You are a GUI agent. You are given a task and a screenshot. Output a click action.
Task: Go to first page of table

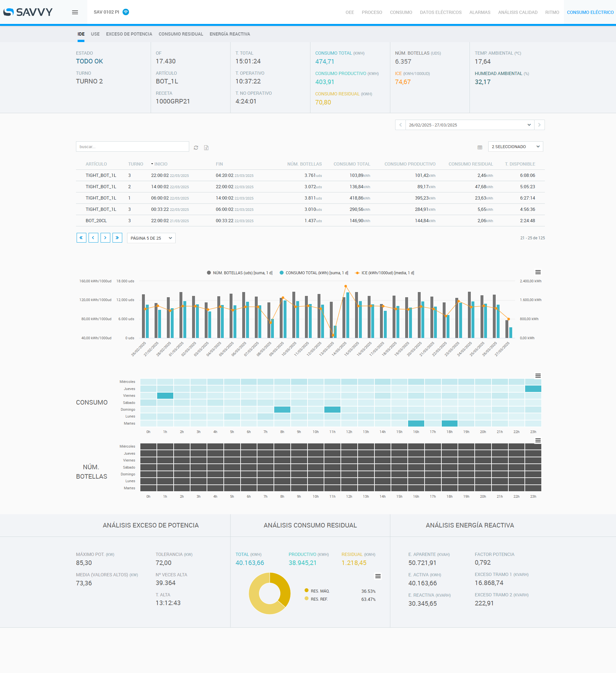(x=81, y=238)
